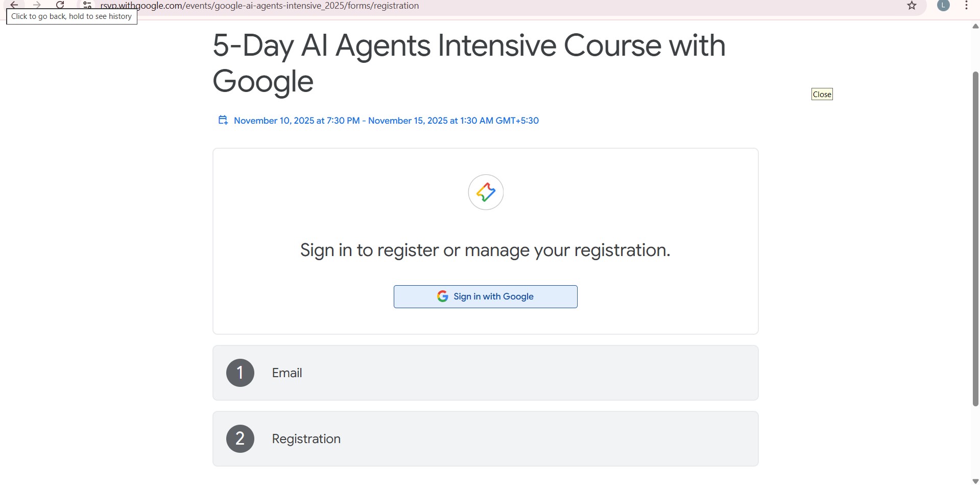980x485 pixels.
Task: Click the calendar icon beside the event date
Action: click(x=223, y=120)
